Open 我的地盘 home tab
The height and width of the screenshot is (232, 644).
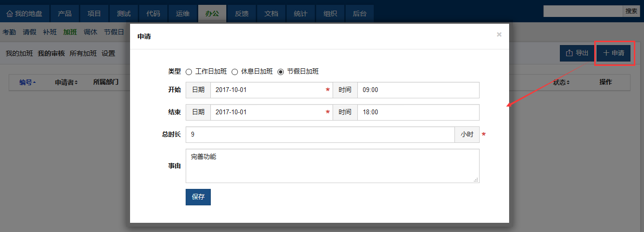coord(24,14)
